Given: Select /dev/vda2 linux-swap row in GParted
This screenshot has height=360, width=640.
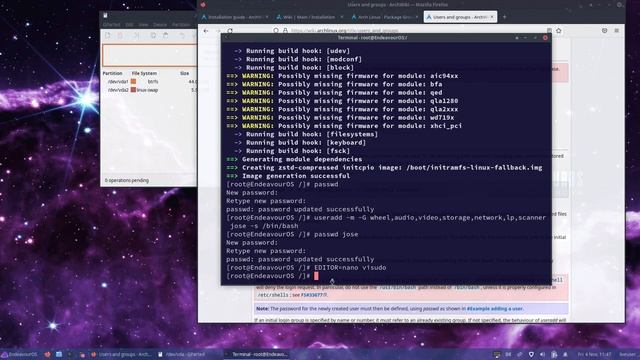Looking at the screenshot, I should [149, 90].
